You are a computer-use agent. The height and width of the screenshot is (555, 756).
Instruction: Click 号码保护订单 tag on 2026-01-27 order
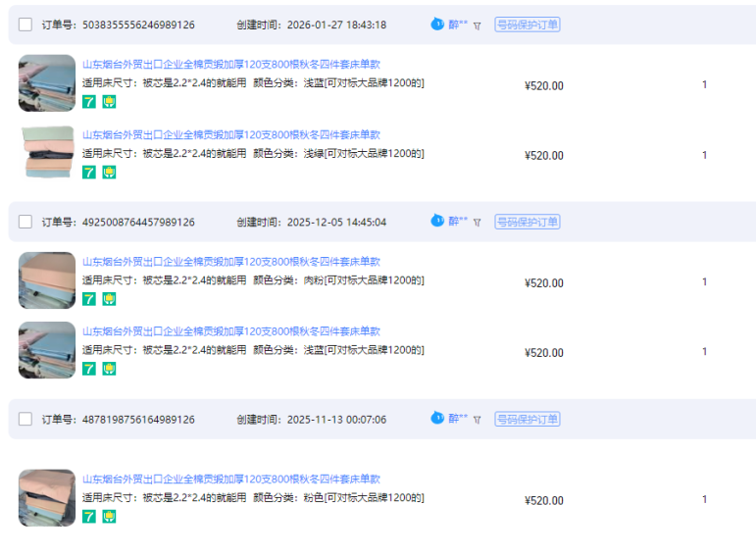click(x=527, y=25)
